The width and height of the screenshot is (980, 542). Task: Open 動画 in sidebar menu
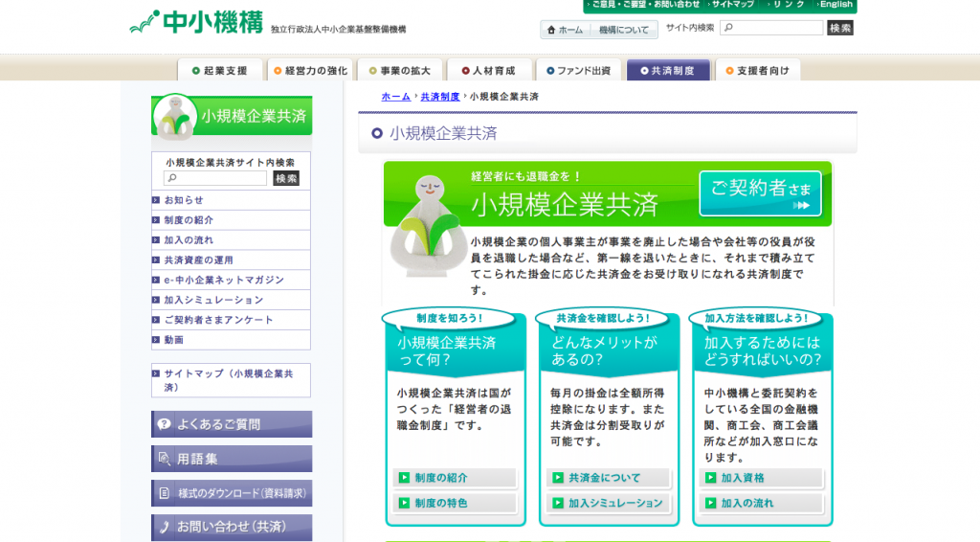(231, 340)
